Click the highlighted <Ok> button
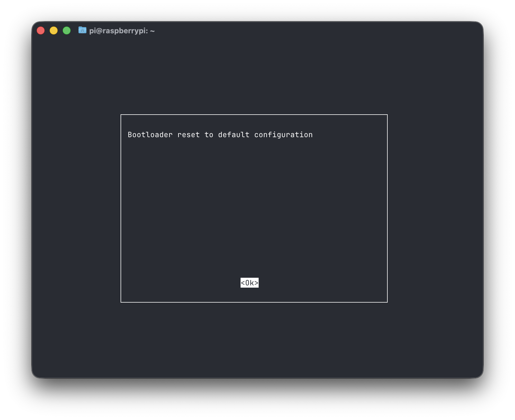 coord(249,283)
